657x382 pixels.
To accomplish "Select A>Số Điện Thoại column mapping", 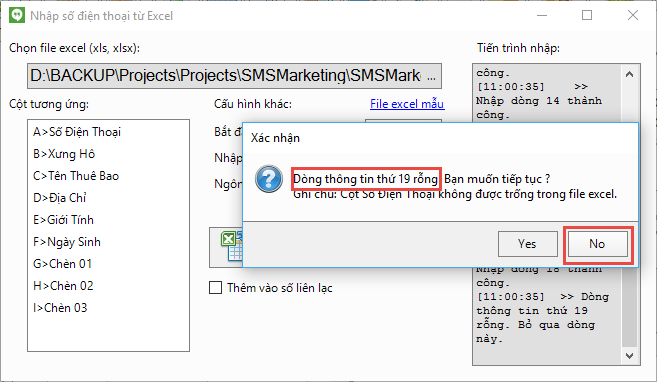I will (x=77, y=132).
